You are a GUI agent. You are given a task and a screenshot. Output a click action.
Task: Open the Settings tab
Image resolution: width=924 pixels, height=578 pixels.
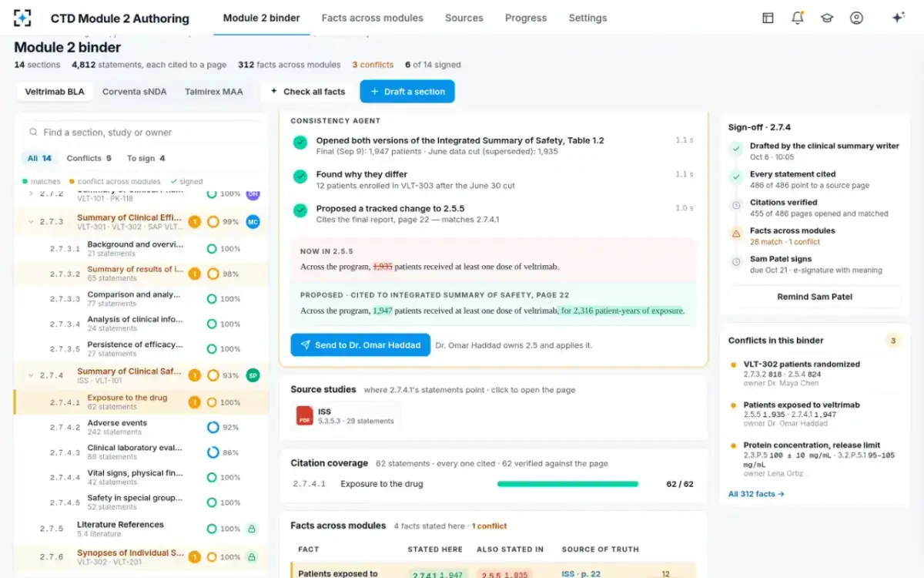pyautogui.click(x=588, y=18)
